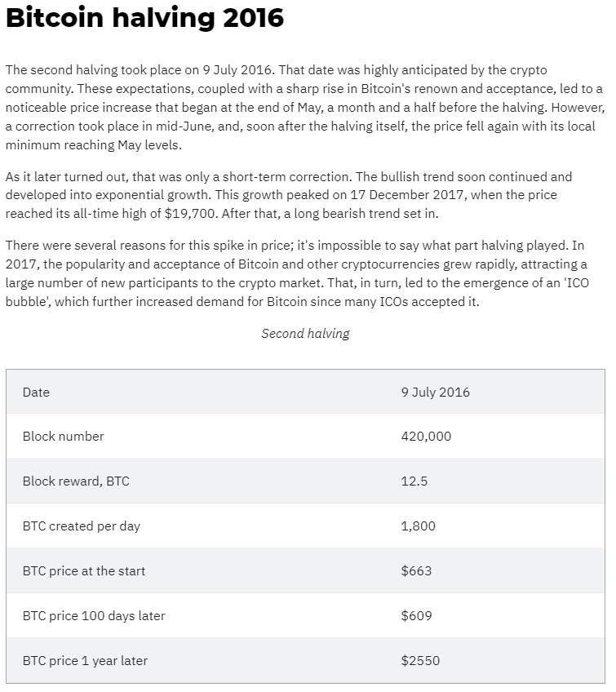
Task: Select the "$663" price value
Action: pyautogui.click(x=416, y=570)
